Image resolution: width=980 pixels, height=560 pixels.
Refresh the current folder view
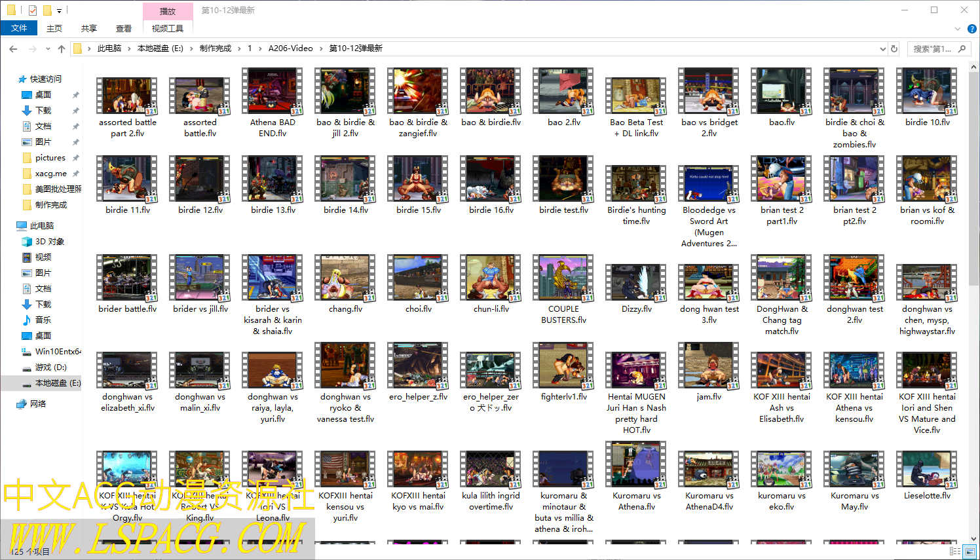coord(894,48)
